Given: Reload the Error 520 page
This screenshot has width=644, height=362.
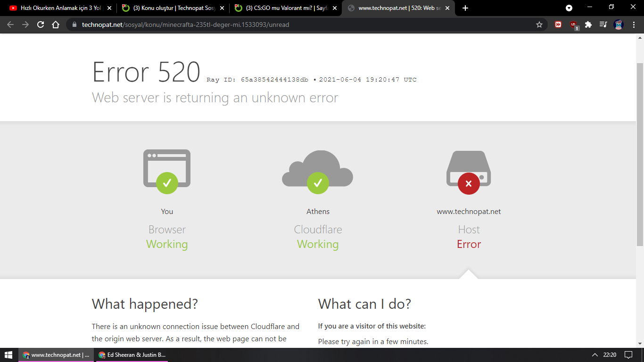Looking at the screenshot, I should point(41,25).
